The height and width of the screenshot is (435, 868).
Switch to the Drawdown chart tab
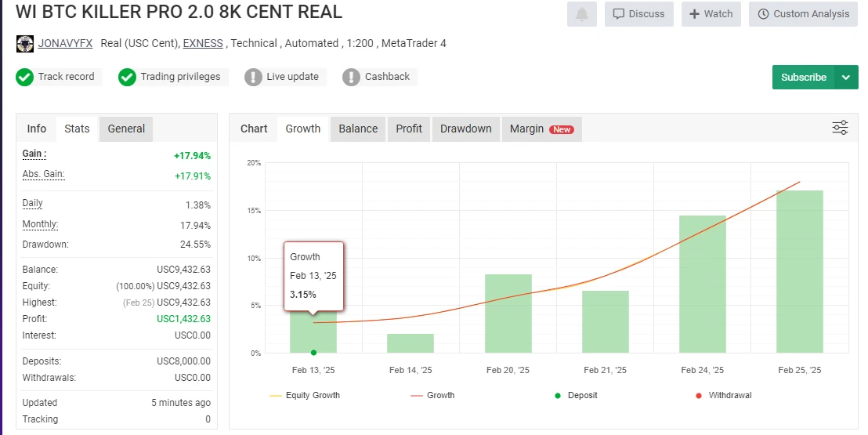click(x=465, y=129)
